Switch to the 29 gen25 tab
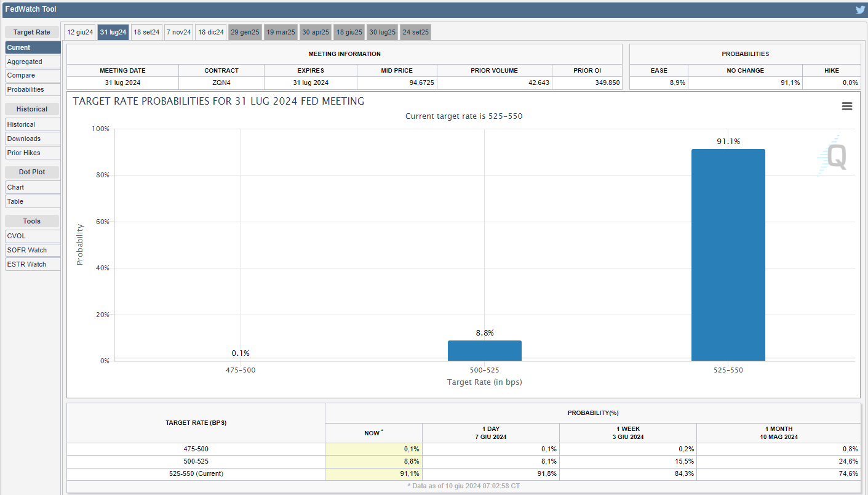This screenshot has width=868, height=495. point(245,32)
